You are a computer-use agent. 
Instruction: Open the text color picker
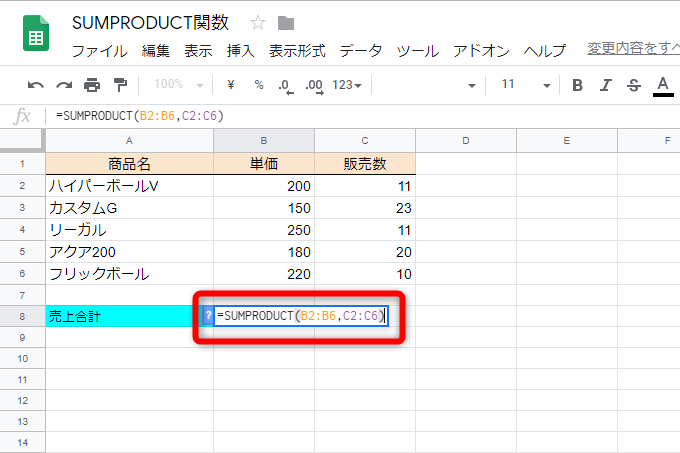663,86
